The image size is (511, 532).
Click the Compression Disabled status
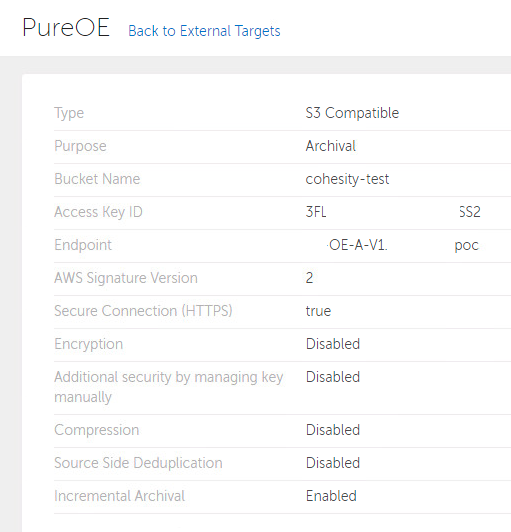(x=333, y=430)
